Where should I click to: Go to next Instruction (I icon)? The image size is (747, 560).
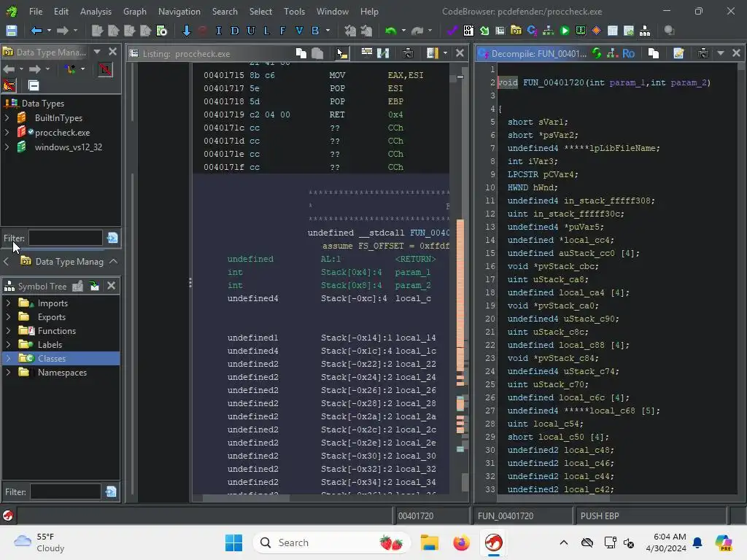click(219, 31)
